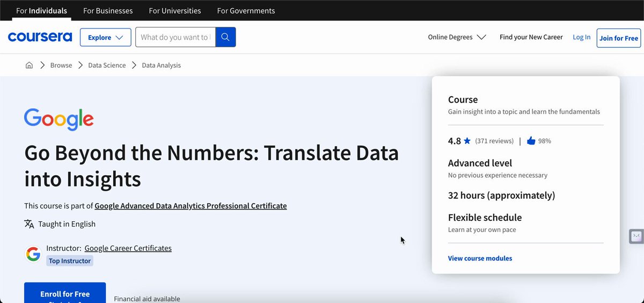Switch to For Universities tab

pos(175,11)
